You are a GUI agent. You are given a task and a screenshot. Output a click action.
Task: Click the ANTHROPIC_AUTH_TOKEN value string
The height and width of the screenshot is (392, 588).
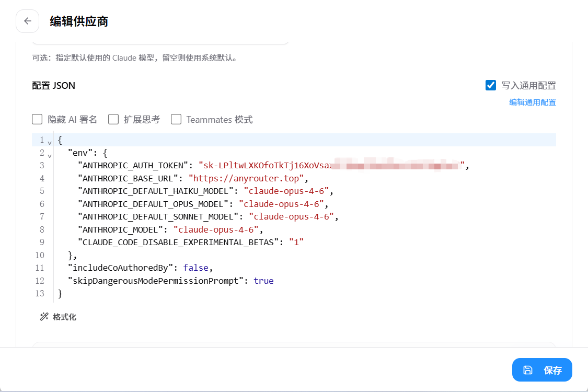[x=331, y=166]
